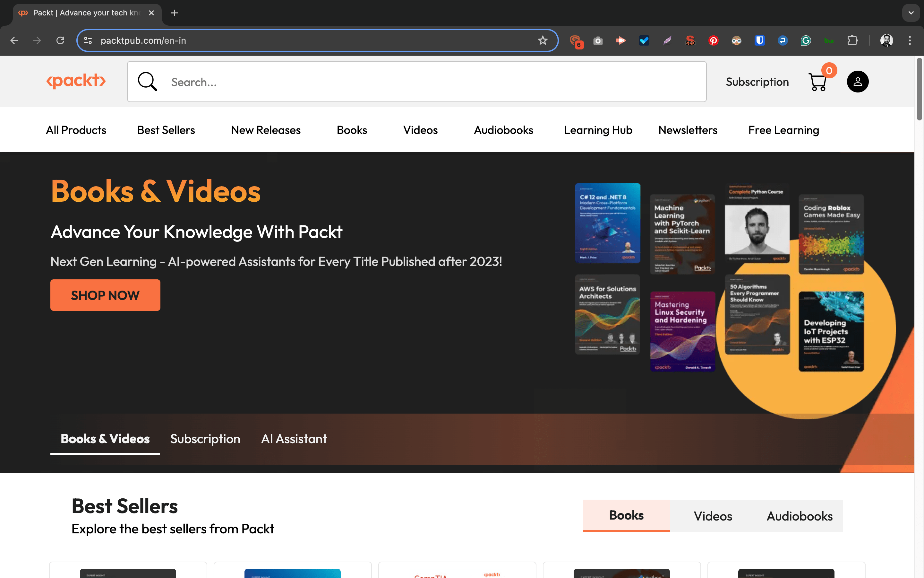This screenshot has width=924, height=578.
Task: Click the browser forward arrow
Action: point(37,40)
